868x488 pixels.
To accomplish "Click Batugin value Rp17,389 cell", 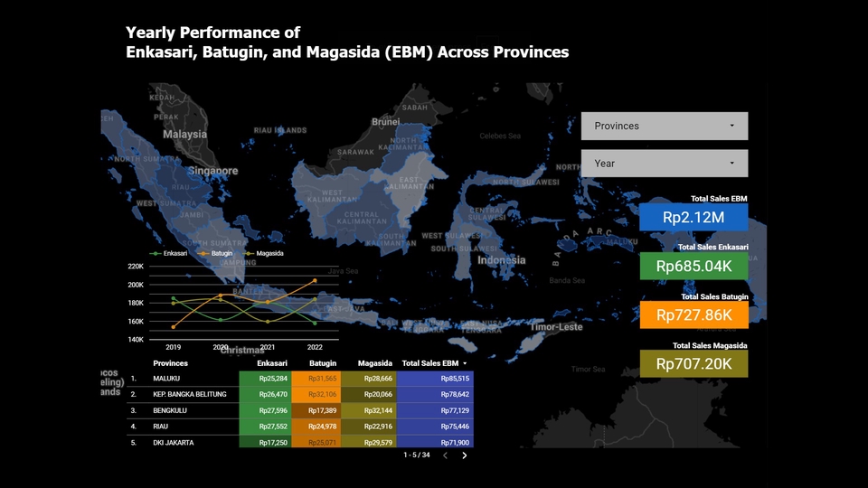I will [x=316, y=410].
